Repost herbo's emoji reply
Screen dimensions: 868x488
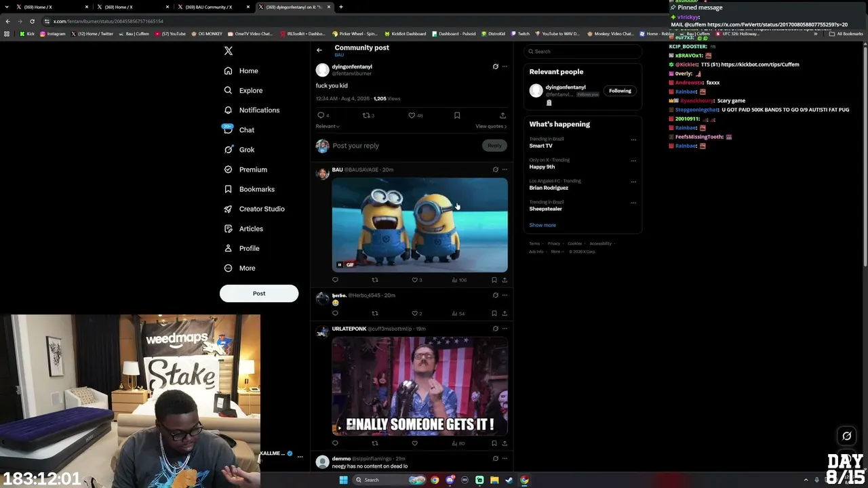pos(375,313)
